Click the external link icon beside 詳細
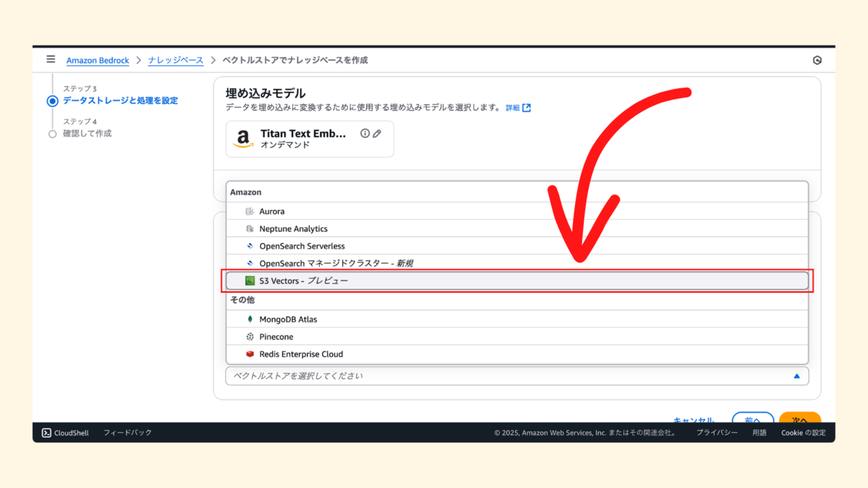This screenshot has width=868, height=488. click(527, 108)
